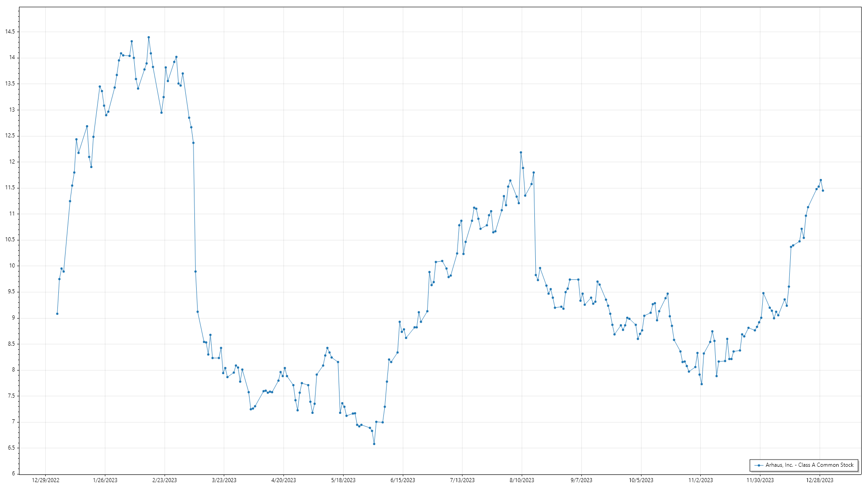Select the 12/28/2023 x-axis date label
868x488 pixels.
[820, 480]
